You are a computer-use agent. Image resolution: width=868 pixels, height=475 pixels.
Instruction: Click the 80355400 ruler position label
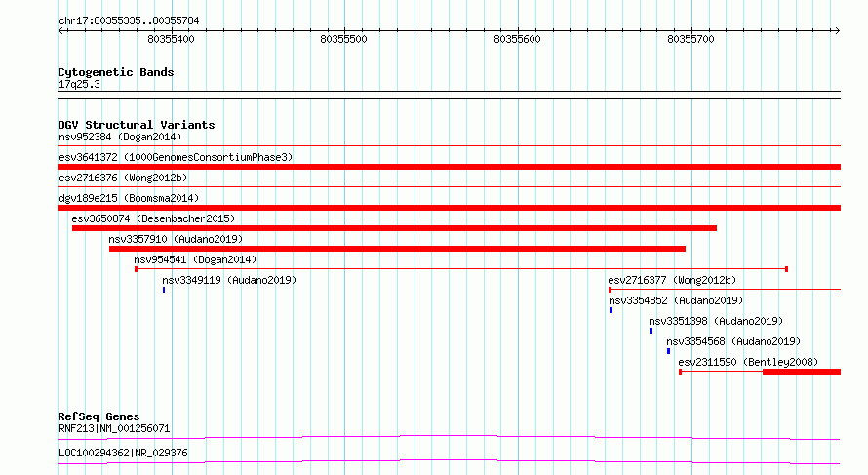click(x=171, y=39)
